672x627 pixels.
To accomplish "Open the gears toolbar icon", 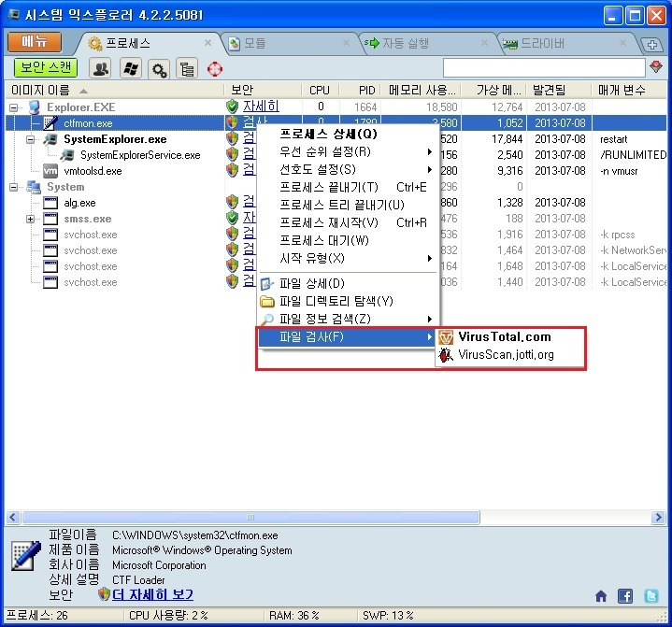I will 159,68.
